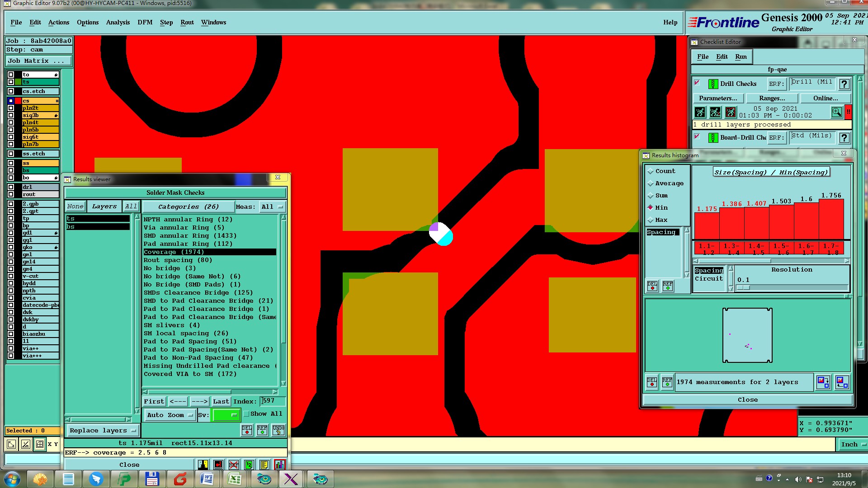Click the Index input field
Screen dimensions: 868x488
[x=273, y=401]
